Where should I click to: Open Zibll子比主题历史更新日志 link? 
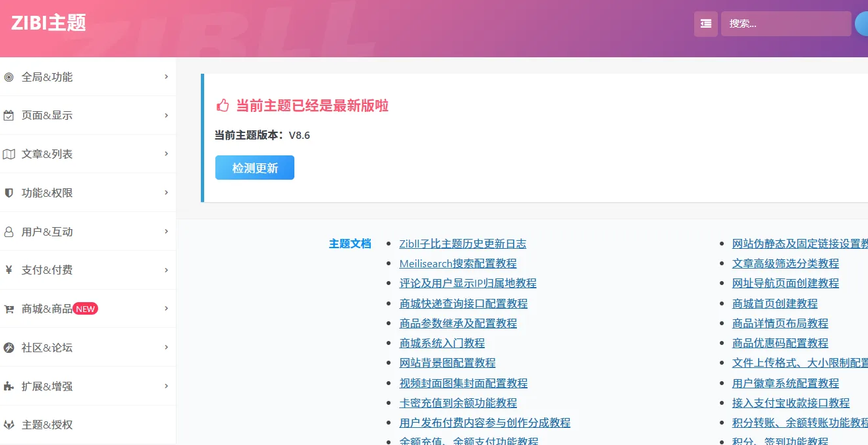click(462, 244)
